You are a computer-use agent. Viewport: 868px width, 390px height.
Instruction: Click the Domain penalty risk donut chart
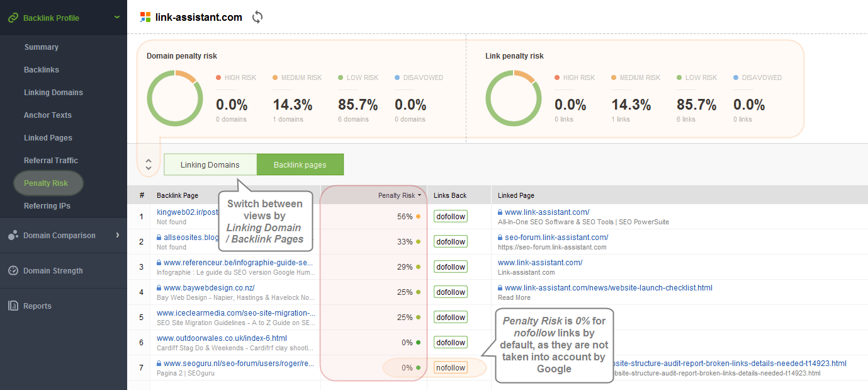click(x=175, y=98)
